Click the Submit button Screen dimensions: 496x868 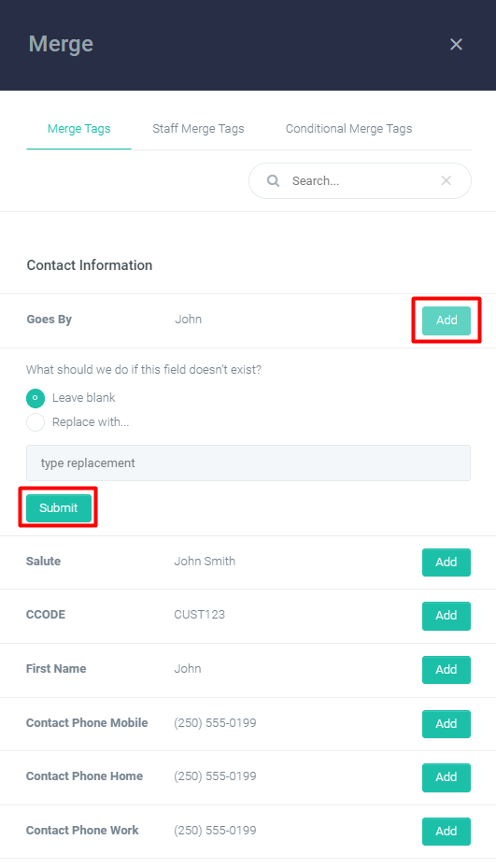tap(59, 508)
